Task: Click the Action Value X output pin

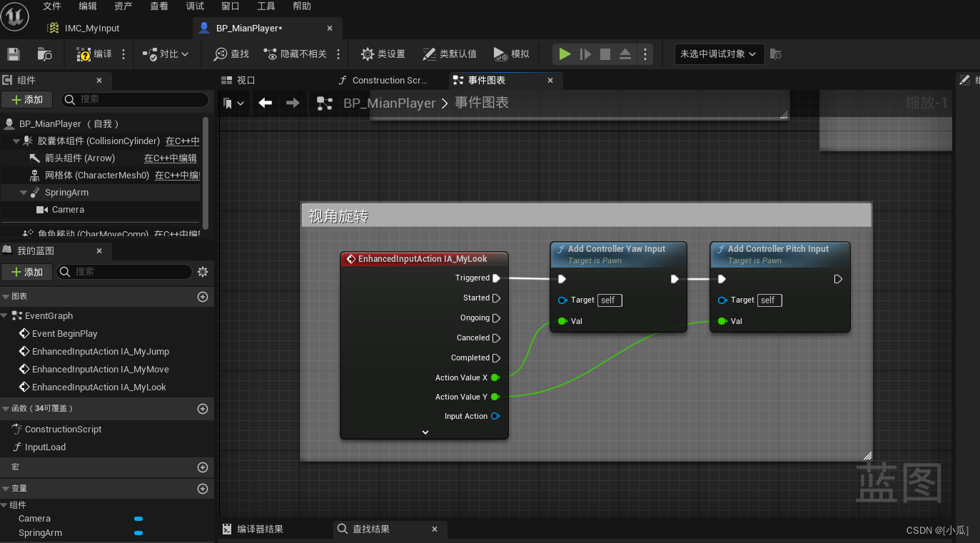Action: 495,377
